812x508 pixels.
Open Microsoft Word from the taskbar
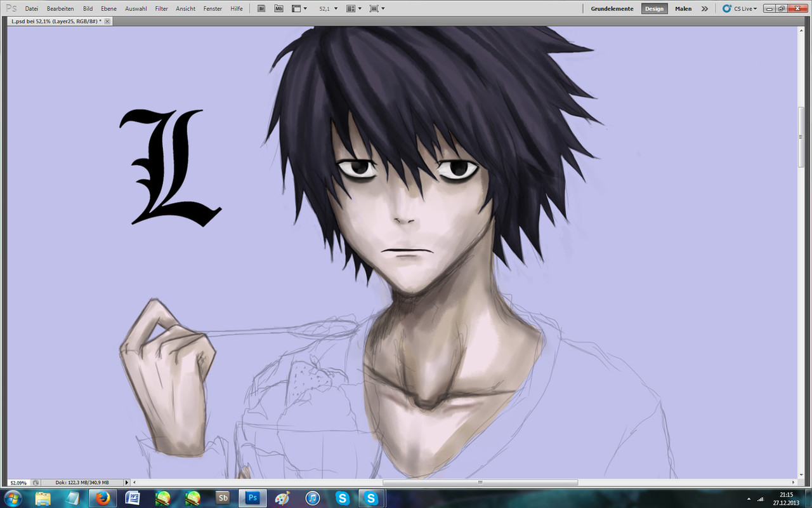[x=133, y=498]
